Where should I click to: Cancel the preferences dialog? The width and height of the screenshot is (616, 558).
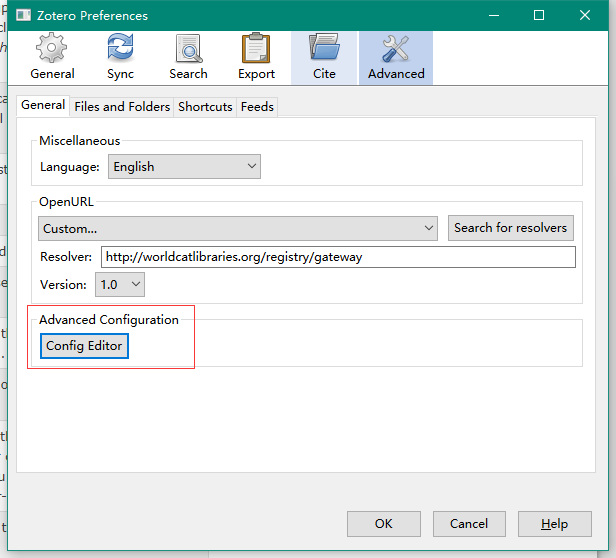[469, 524]
